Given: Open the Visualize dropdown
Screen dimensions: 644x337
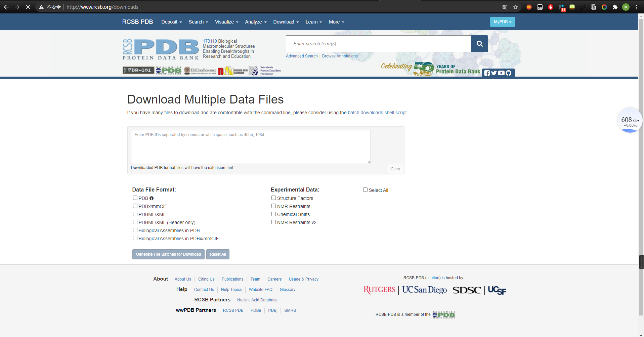Looking at the screenshot, I should pos(226,22).
